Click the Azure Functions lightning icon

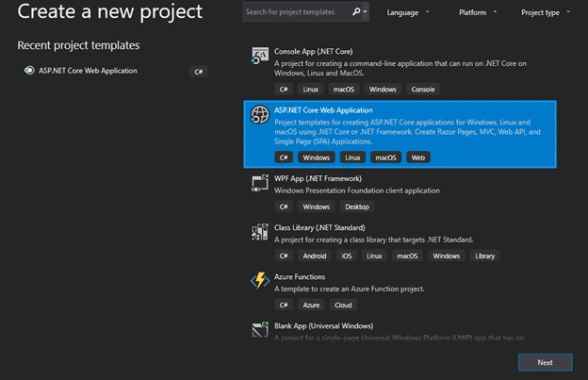pos(259,281)
